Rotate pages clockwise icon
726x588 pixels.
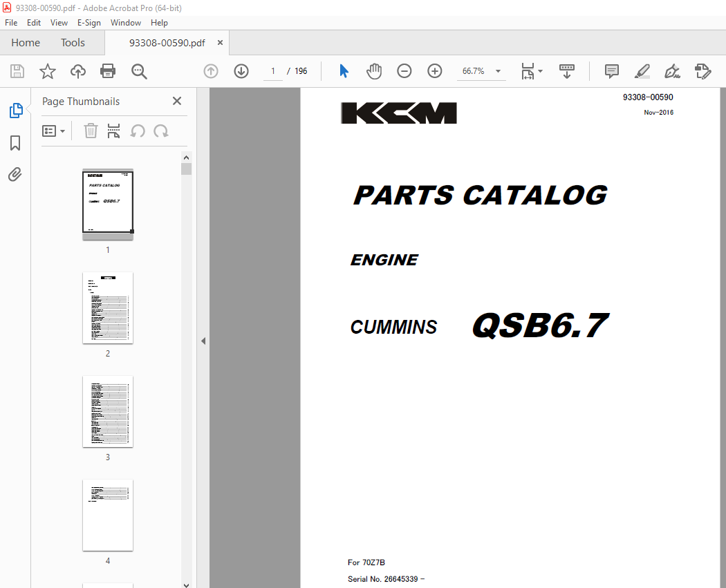(x=161, y=131)
